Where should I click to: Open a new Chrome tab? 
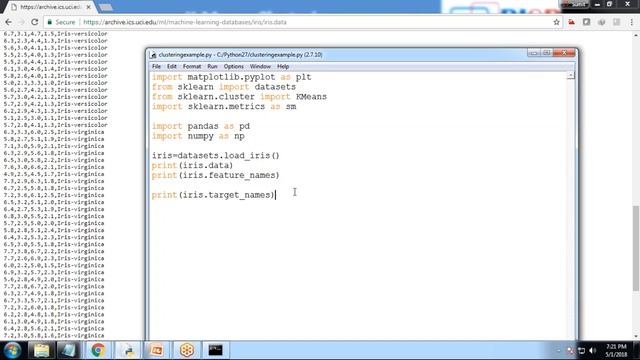(x=106, y=7)
